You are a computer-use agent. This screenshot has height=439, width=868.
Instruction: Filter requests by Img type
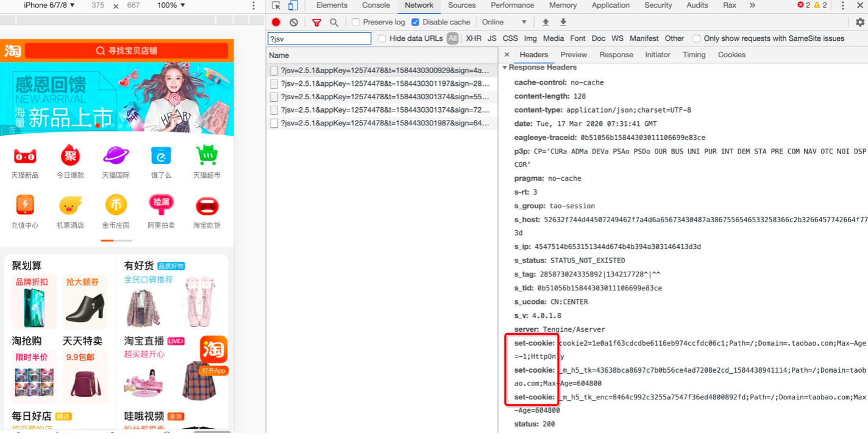pos(530,38)
